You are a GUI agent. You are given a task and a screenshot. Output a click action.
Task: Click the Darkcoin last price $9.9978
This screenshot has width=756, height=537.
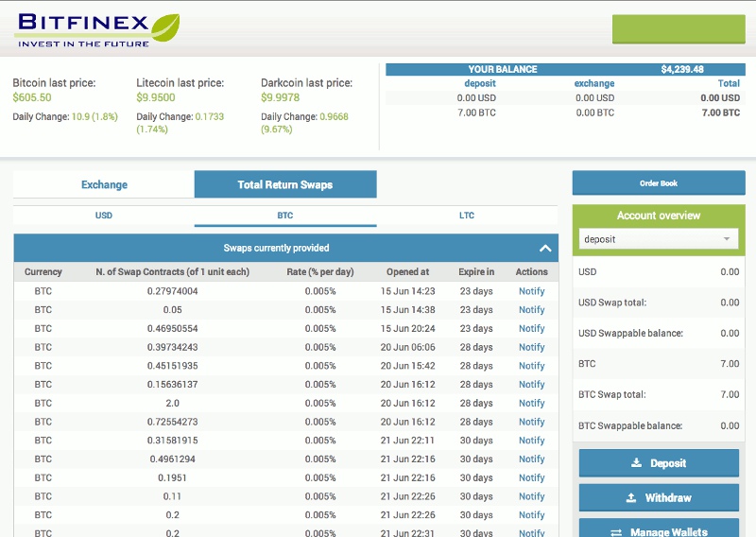pos(280,97)
